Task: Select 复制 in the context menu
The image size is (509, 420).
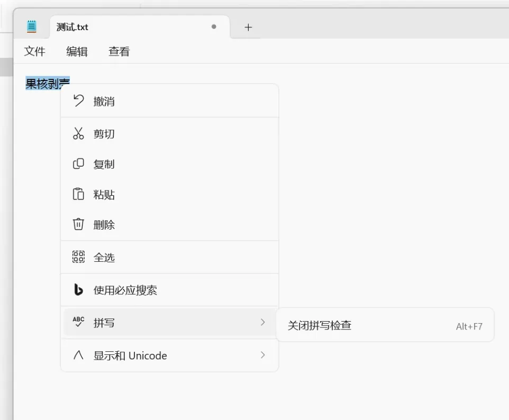Action: (169, 164)
